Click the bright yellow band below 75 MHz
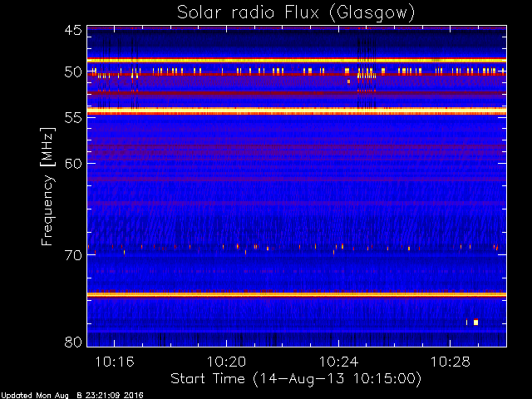This screenshot has height=399, width=532. 297,294
